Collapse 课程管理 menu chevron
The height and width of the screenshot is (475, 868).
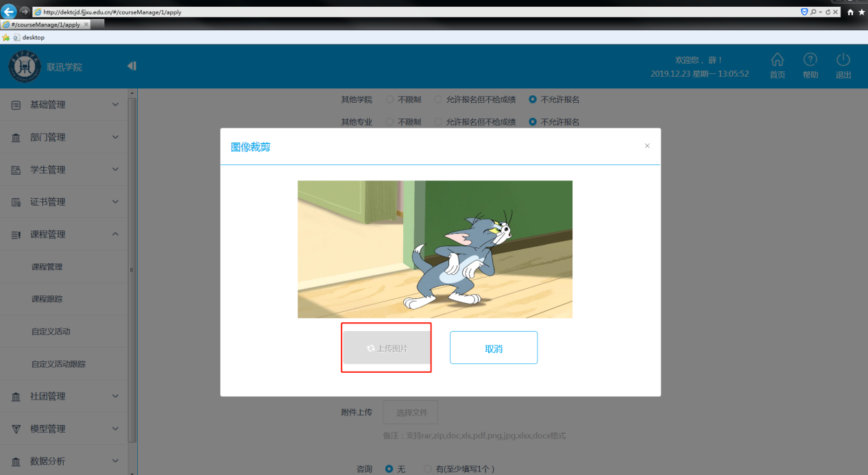(115, 234)
